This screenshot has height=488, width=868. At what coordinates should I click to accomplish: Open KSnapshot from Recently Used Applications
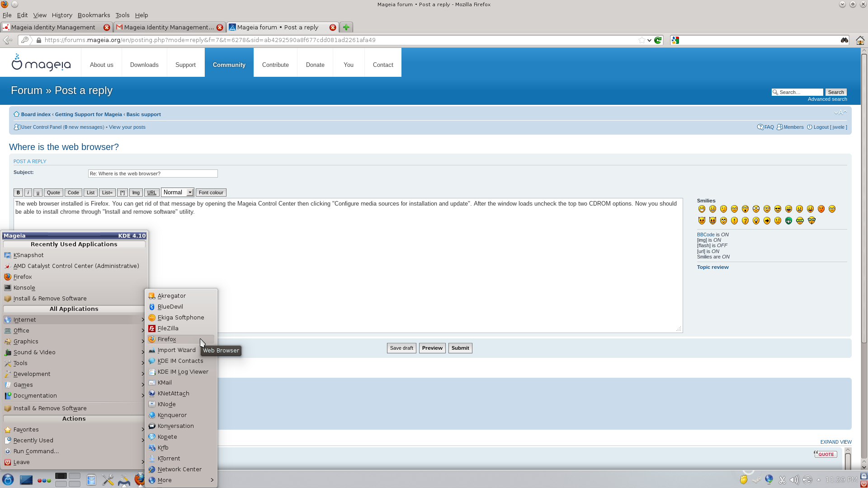74,255
